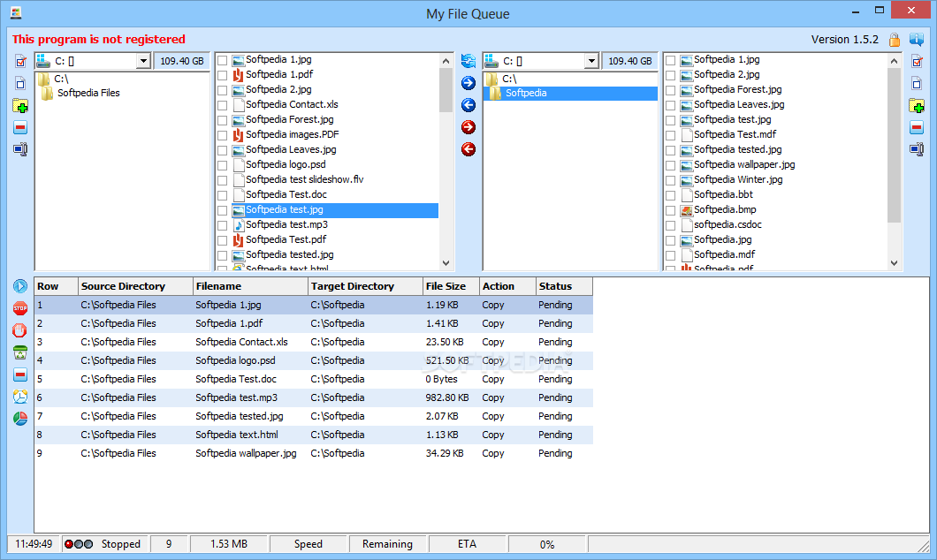Click the green recycle bin clear queue icon

pyautogui.click(x=20, y=352)
